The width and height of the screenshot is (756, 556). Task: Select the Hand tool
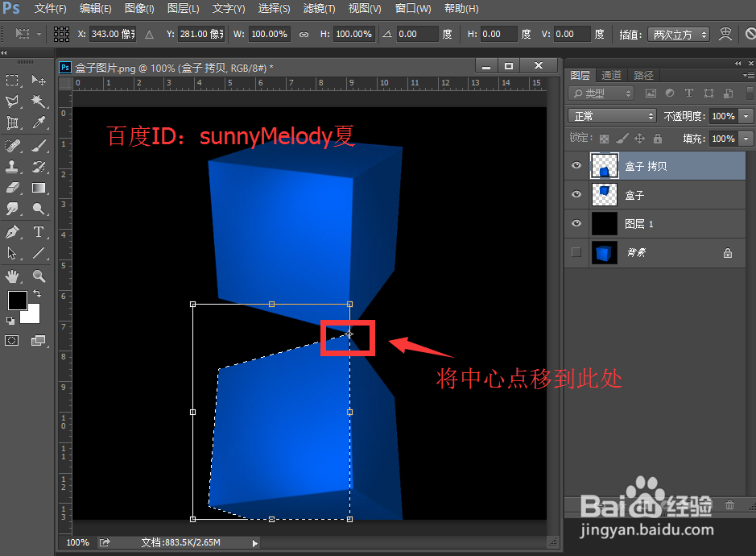tap(13, 276)
